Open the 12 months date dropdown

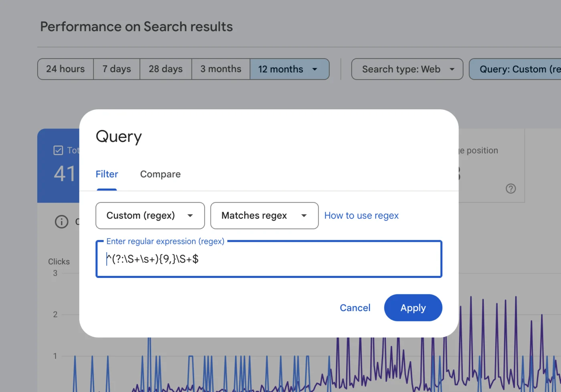click(289, 69)
